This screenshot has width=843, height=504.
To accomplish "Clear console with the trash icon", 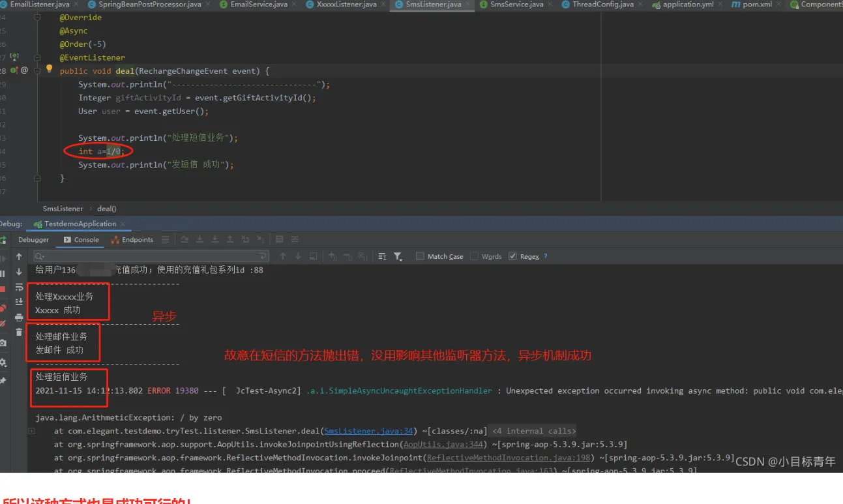I will pos(20,333).
